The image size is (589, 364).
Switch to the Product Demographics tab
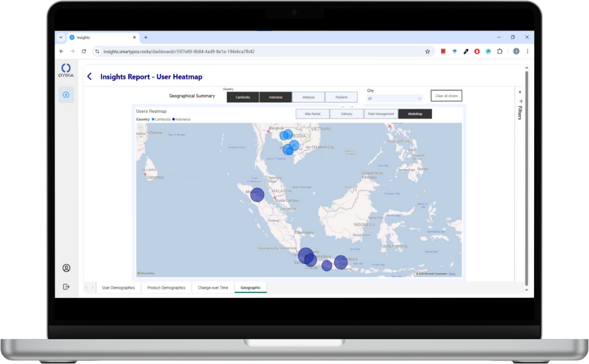click(166, 288)
